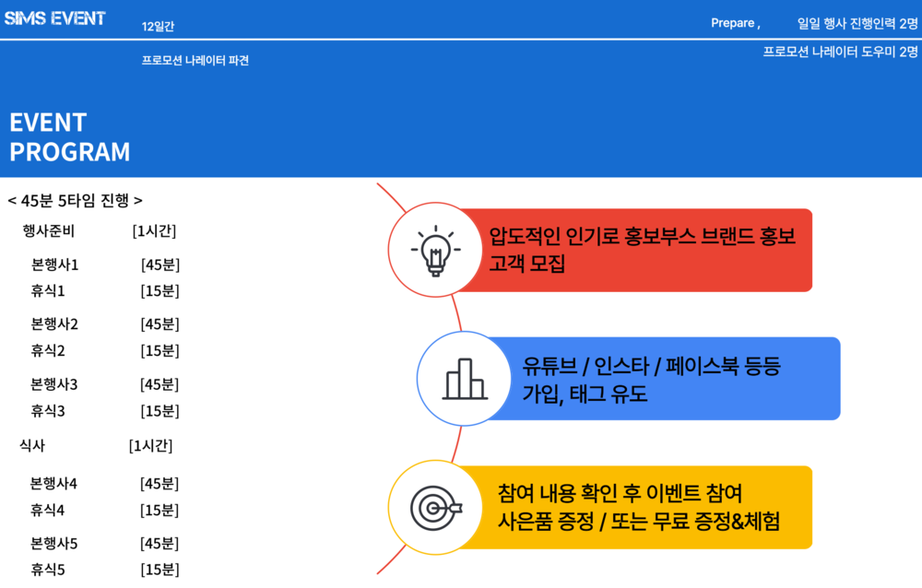922x588 pixels.
Task: Click the SIMS EVENT logo
Action: click(55, 18)
